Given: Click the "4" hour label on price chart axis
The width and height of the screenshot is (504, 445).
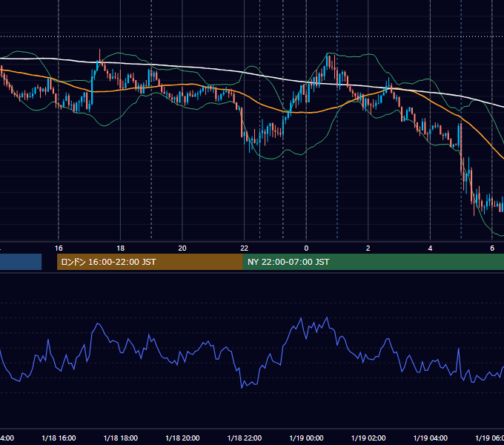Looking at the screenshot, I should coord(430,248).
